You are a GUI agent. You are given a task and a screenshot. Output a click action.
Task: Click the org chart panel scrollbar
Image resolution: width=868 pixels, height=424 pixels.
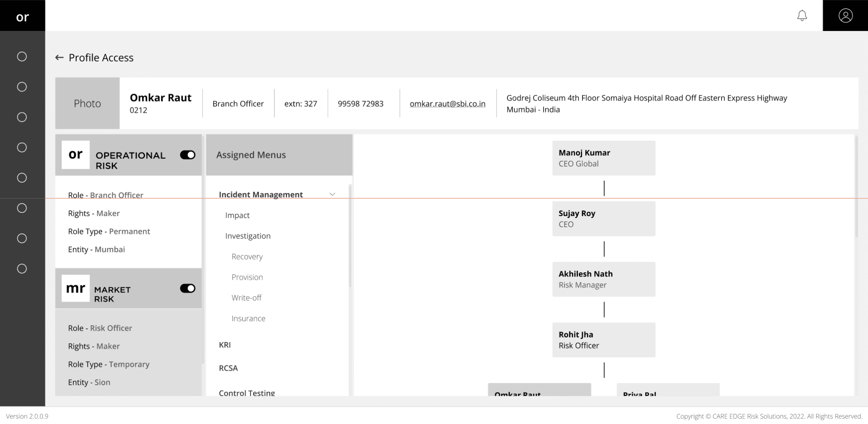pyautogui.click(x=856, y=186)
